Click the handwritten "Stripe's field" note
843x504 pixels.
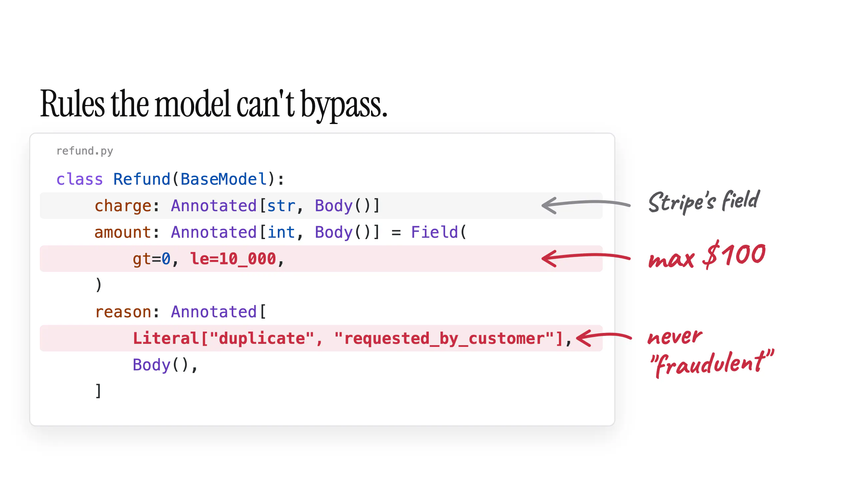pos(704,202)
